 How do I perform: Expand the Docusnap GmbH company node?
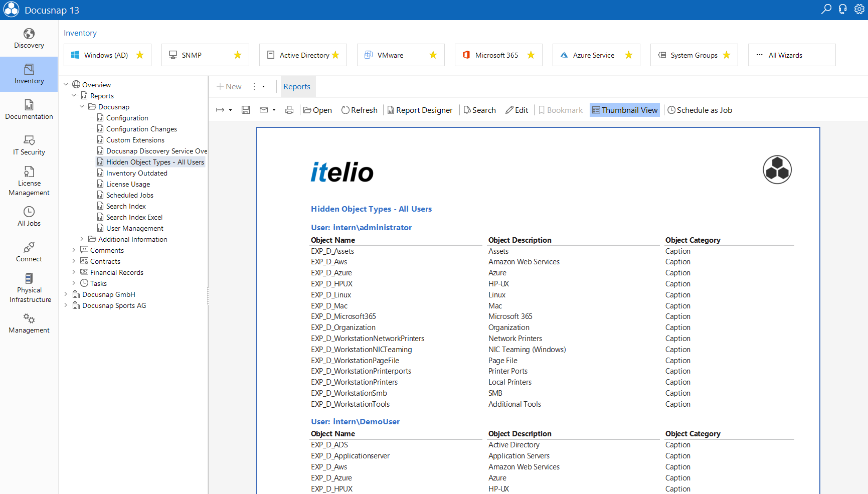66,294
